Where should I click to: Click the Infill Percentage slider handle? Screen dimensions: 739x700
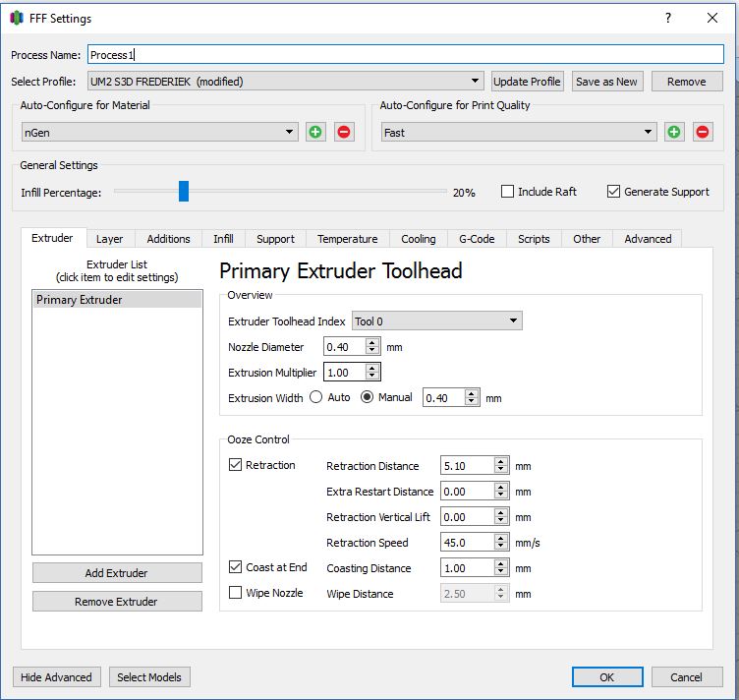(184, 192)
